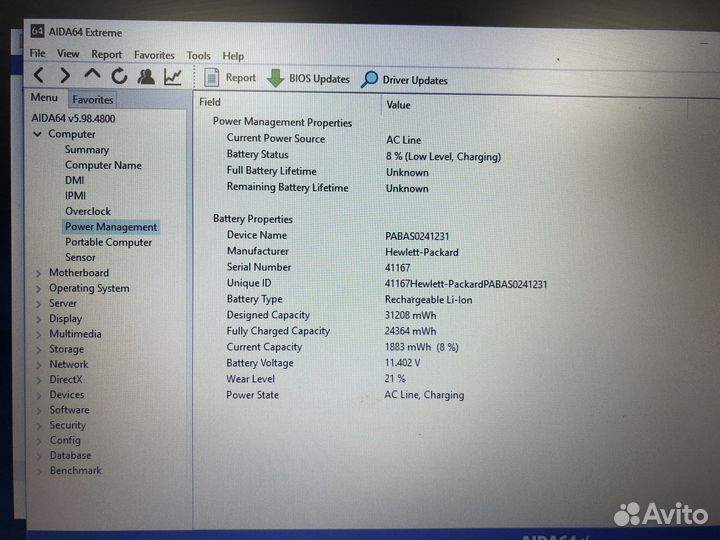Screen dimensions: 720x540
Task: Select the Wear Level row
Action: click(316, 379)
